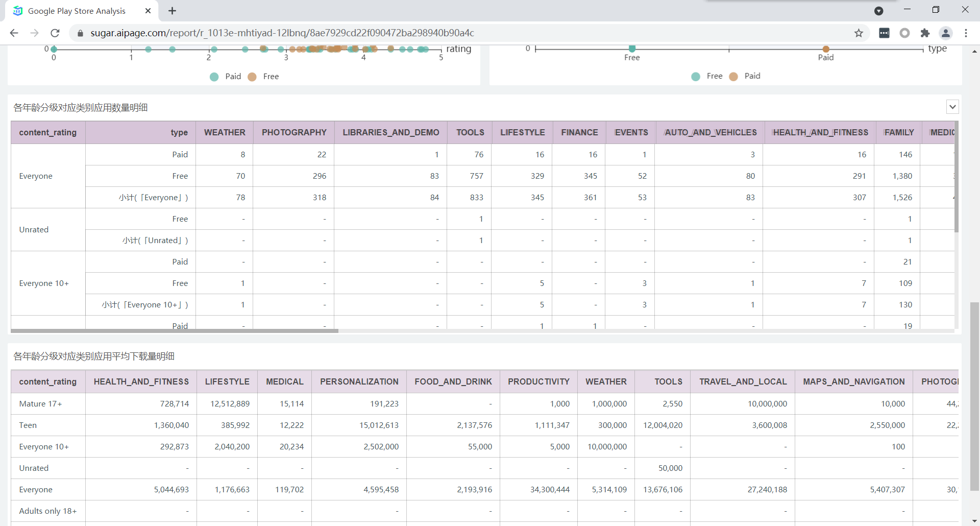Viewport: 980px width, 526px height.
Task: Click the padlock site info icon
Action: point(80,33)
